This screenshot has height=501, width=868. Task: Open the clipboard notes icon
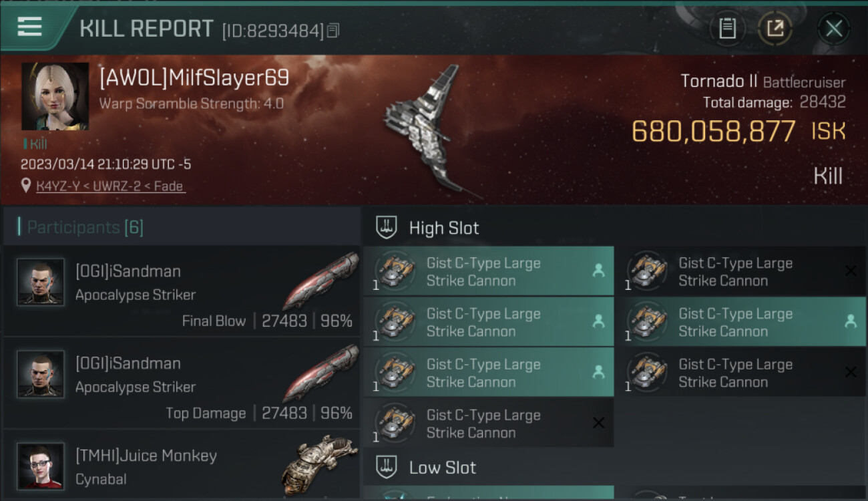[727, 28]
